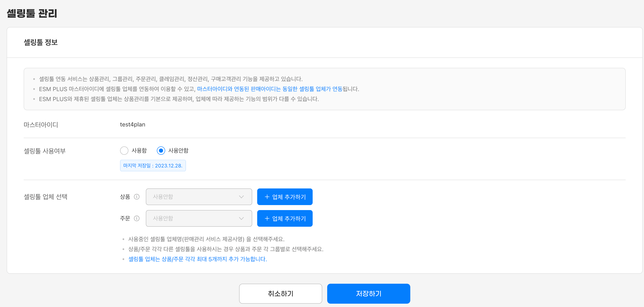Click the 셀링툴 관리 page title
This screenshot has height=307, width=644.
pyautogui.click(x=32, y=14)
